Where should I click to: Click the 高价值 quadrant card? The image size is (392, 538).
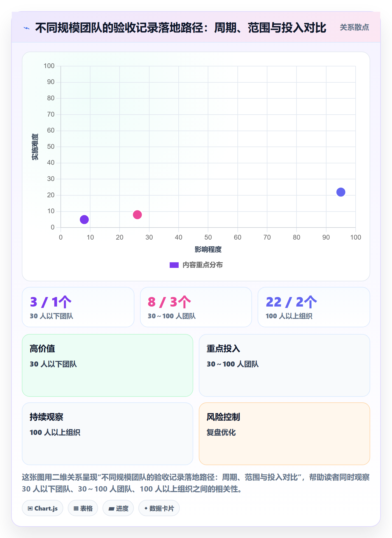108,365
